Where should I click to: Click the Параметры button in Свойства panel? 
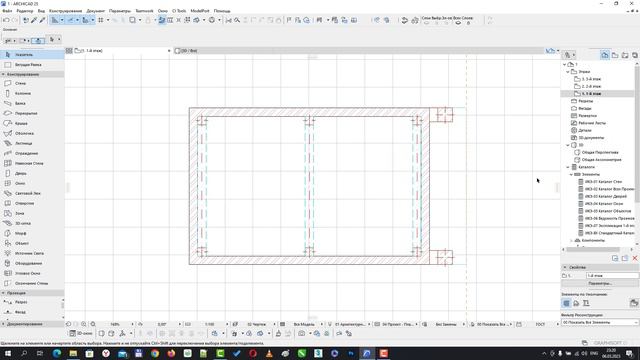[x=600, y=283]
